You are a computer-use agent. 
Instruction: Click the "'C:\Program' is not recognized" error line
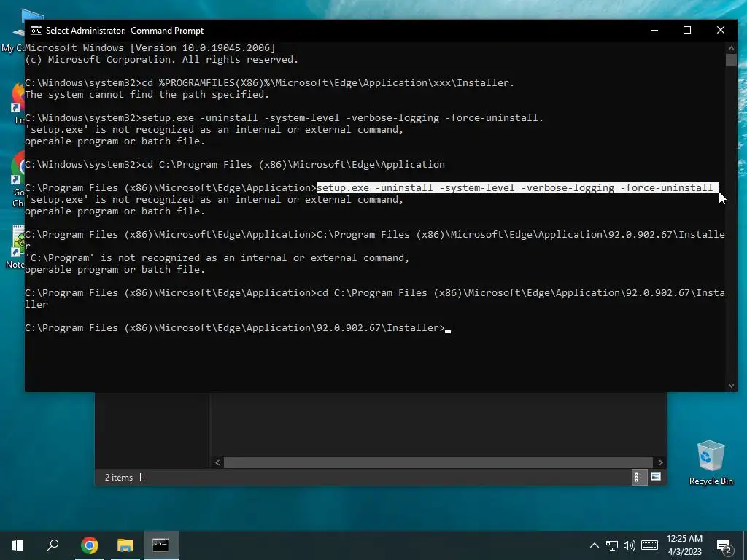(x=217, y=257)
